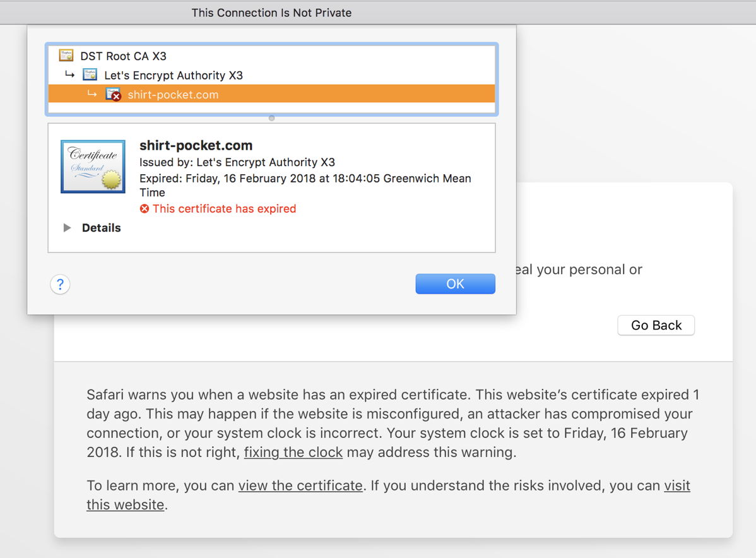Click the DST Root CA X3 certificate icon
Image resolution: width=756 pixels, height=558 pixels.
click(66, 56)
